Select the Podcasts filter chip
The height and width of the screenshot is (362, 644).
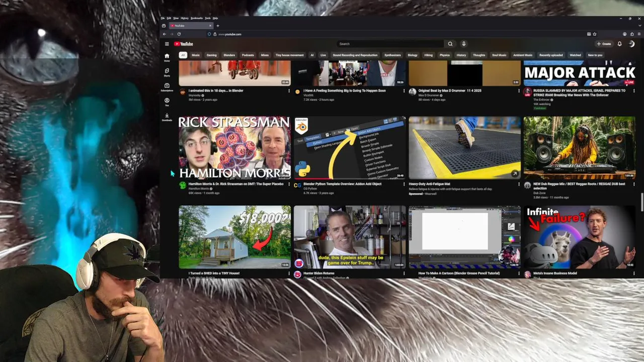coord(248,55)
